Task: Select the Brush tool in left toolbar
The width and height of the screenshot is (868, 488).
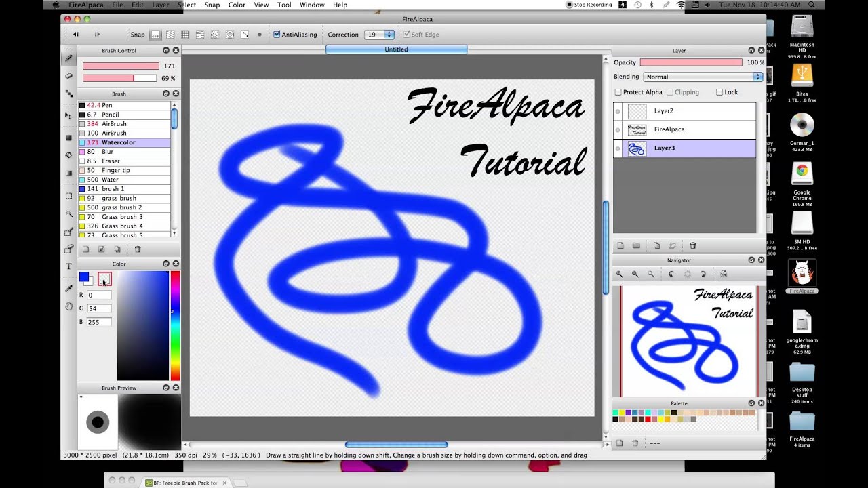Action: (68, 58)
